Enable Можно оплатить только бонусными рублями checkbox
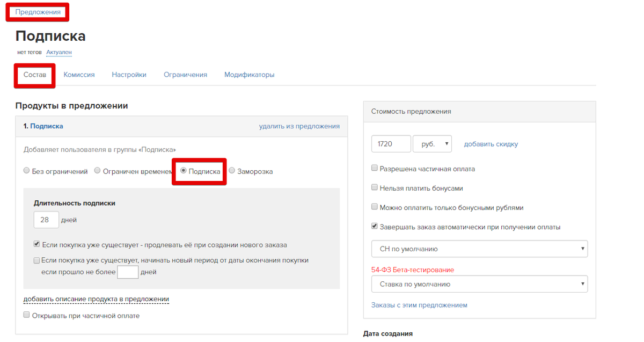Viewport: 644px width, 342px height. (x=375, y=207)
